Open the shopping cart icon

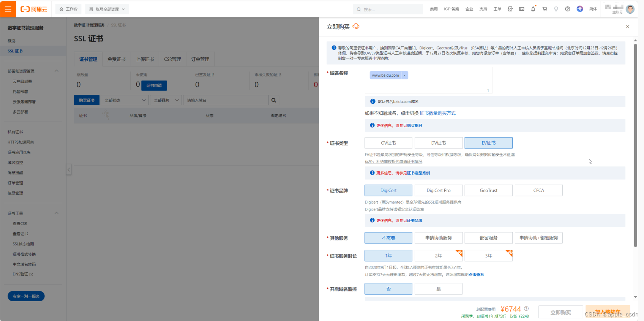[x=545, y=9]
